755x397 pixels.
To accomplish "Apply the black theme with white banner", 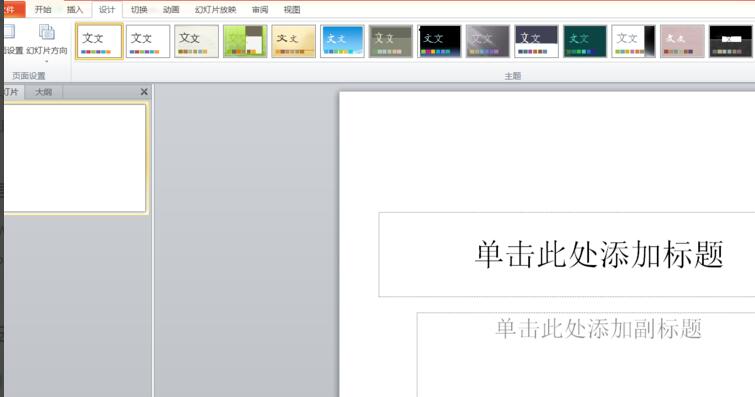I will pos(730,41).
